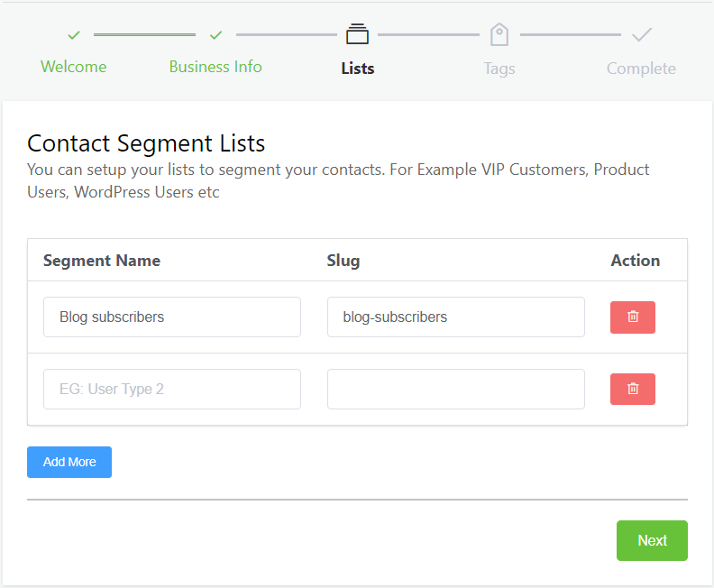Click the Complete step checkmark icon

641,35
